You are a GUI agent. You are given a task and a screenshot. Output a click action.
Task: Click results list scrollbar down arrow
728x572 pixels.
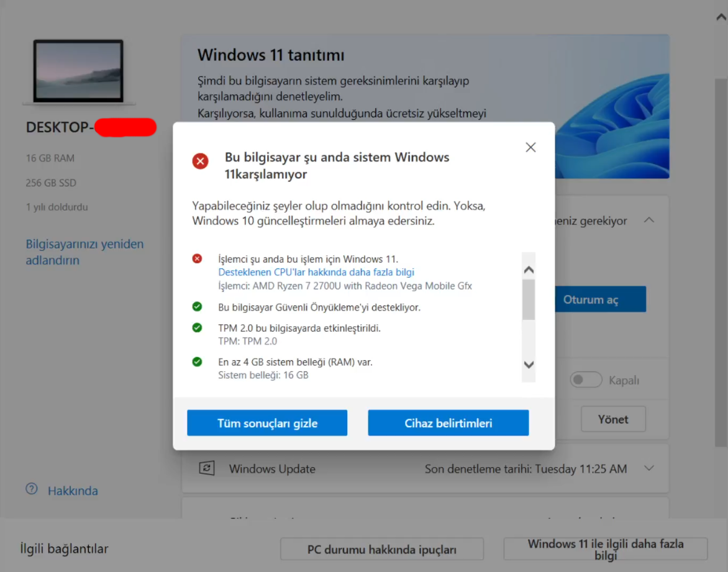point(529,365)
